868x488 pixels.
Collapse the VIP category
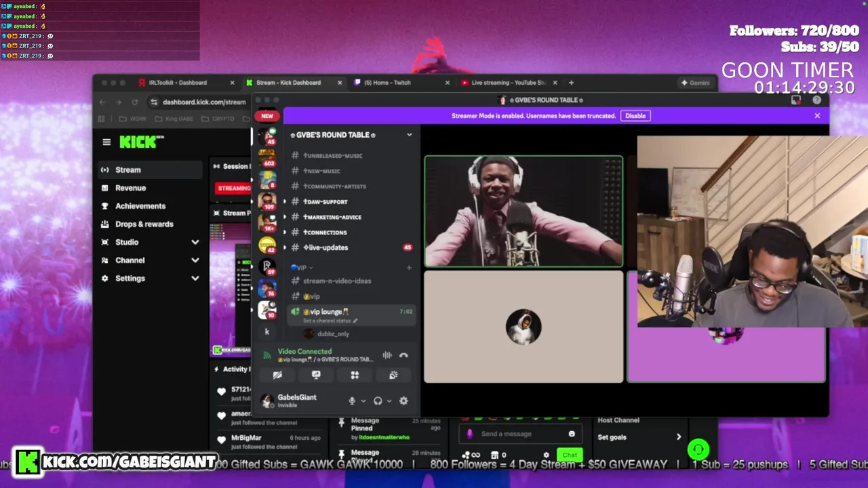click(301, 268)
